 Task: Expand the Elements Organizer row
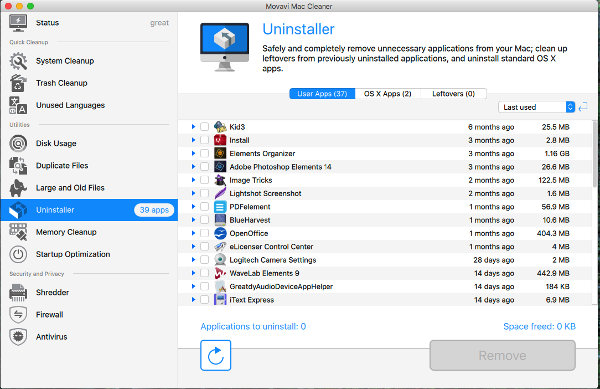[x=193, y=153]
